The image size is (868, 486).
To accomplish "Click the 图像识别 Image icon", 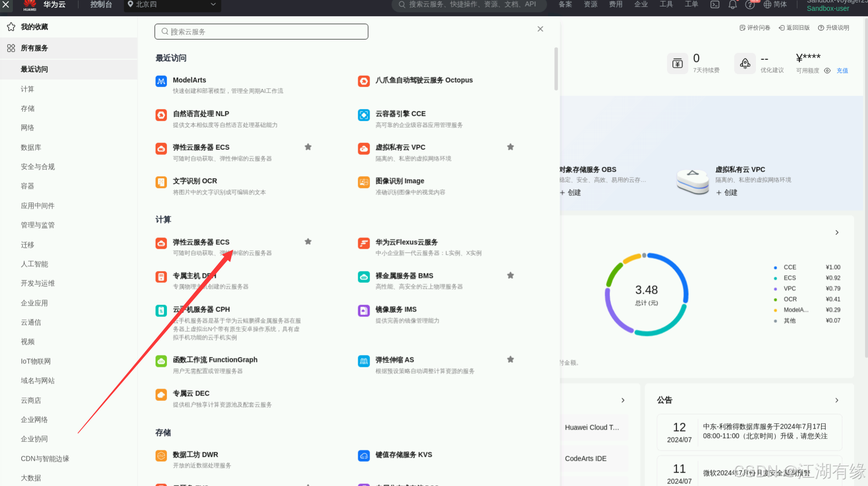I will pyautogui.click(x=364, y=182).
